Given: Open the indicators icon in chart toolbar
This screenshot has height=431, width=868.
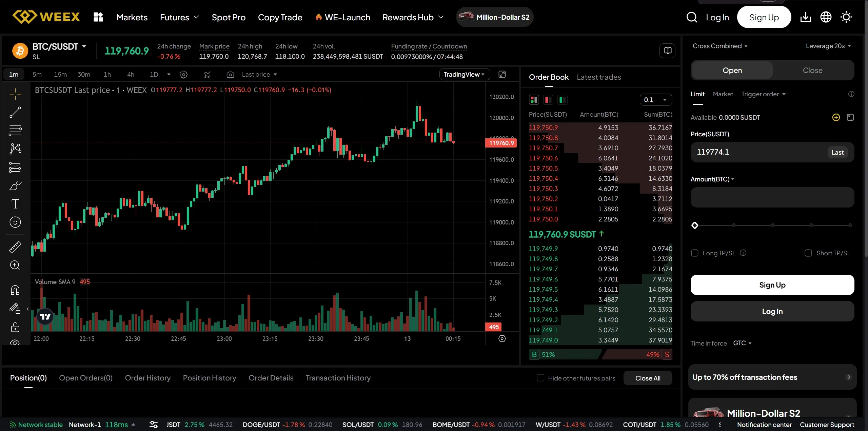Looking at the screenshot, I should (207, 75).
